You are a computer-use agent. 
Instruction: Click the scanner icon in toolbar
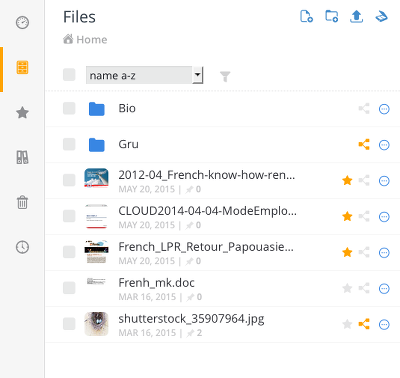[x=382, y=16]
